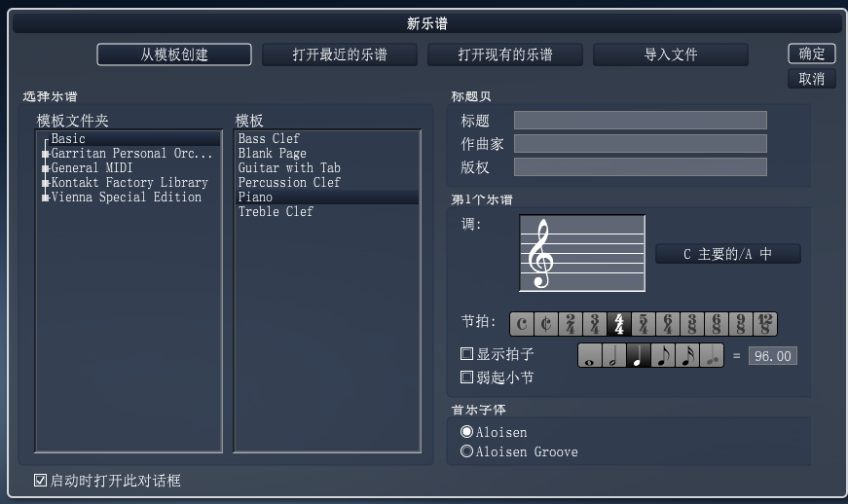Pick the 3/4 time signature
Screen dimensions: 848x504
(594, 324)
